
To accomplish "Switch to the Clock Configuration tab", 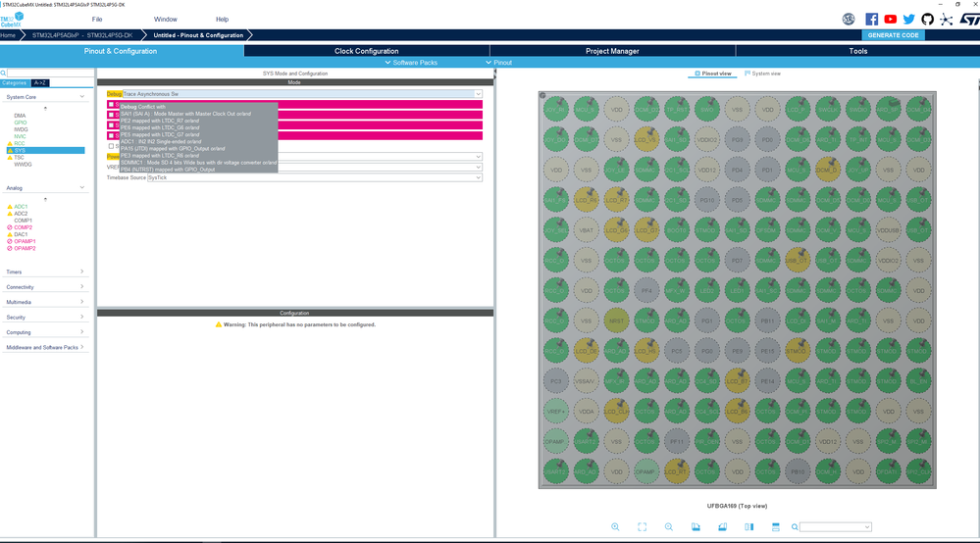I will click(366, 51).
